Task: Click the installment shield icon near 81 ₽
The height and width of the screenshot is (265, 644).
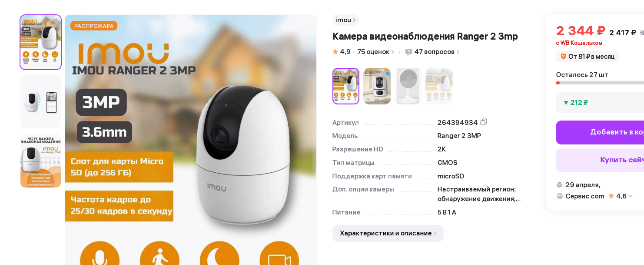Action: [563, 57]
